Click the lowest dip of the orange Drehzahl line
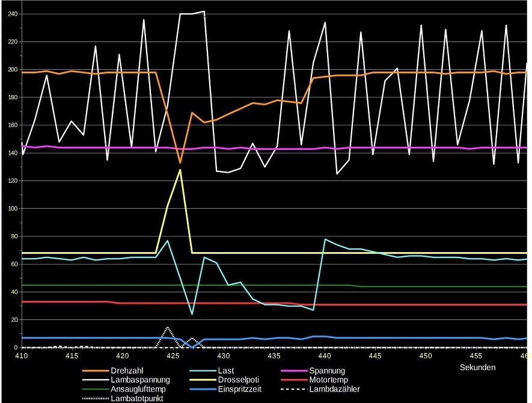Image resolution: width=532 pixels, height=403 pixels. [180, 162]
